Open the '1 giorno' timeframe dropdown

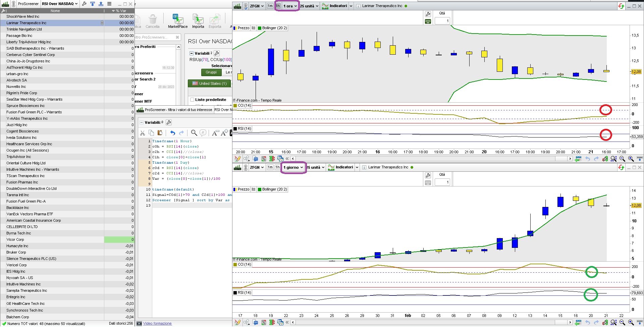click(x=293, y=167)
